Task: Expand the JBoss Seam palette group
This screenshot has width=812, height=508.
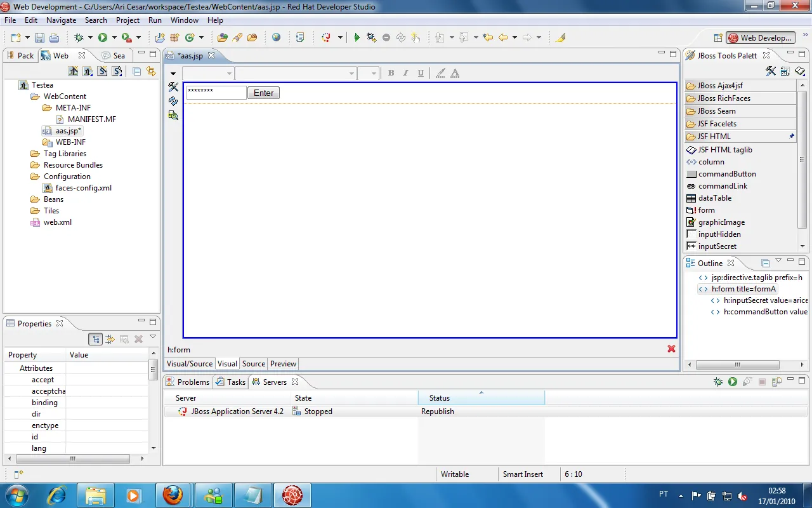Action: (x=740, y=110)
